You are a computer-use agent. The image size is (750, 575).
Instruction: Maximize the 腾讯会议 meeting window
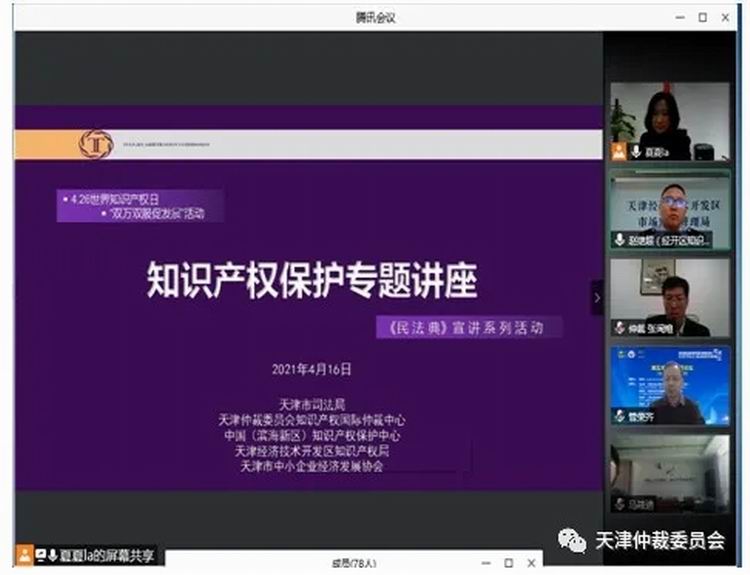tap(702, 17)
